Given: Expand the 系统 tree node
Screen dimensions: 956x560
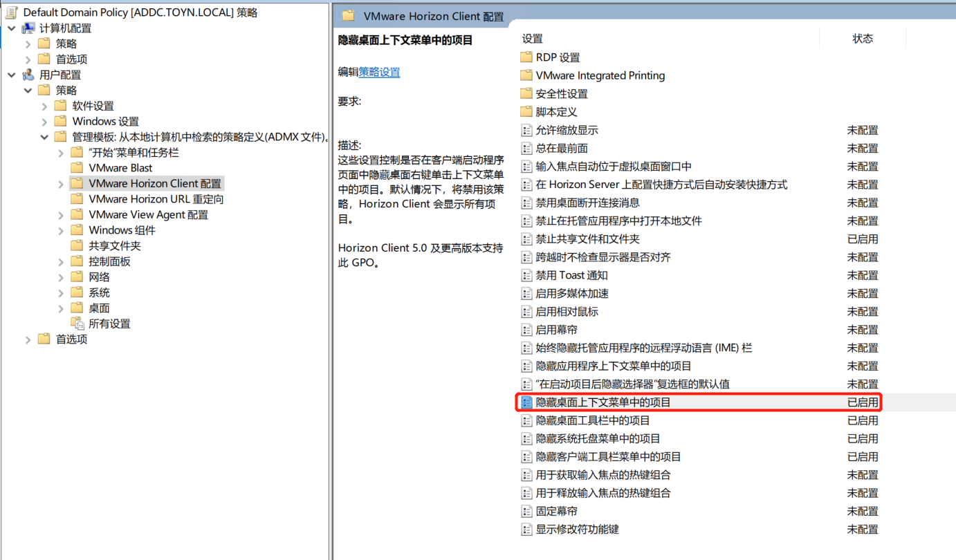Looking at the screenshot, I should tap(62, 292).
